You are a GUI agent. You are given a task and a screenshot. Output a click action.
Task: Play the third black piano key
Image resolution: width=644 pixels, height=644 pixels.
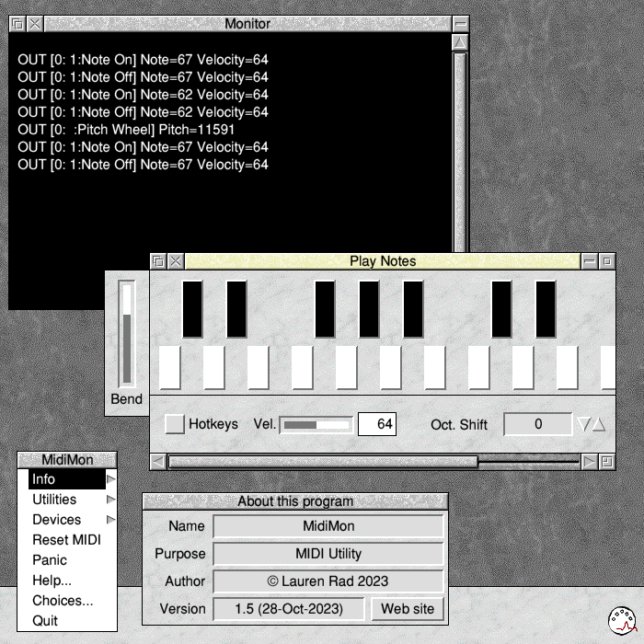point(325,309)
